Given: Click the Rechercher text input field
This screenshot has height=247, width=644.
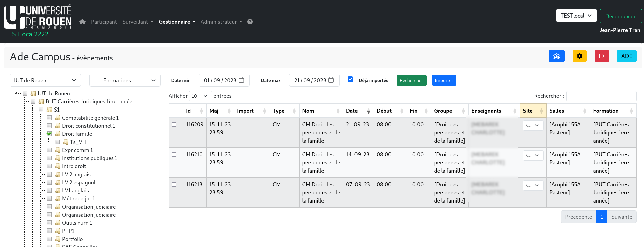Looking at the screenshot, I should [601, 96].
